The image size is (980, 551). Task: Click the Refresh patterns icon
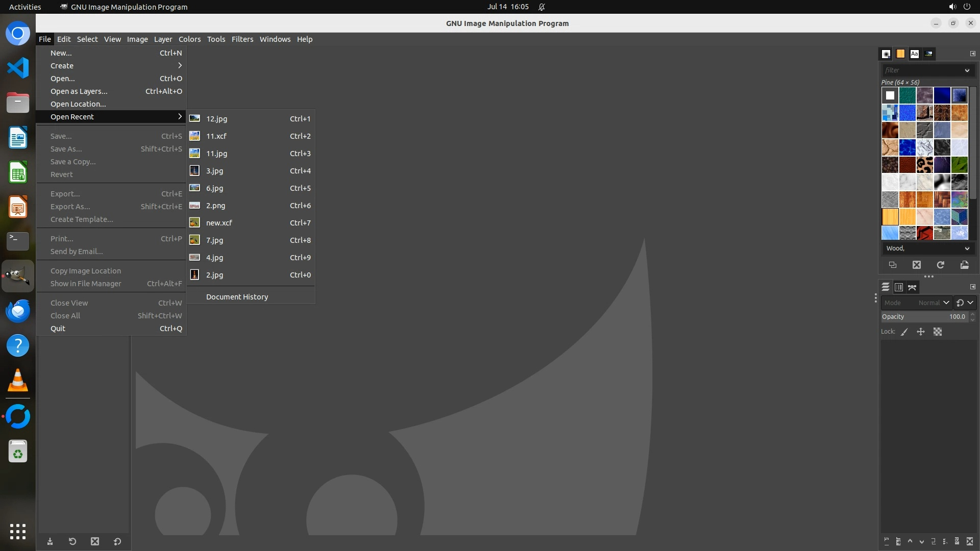940,265
